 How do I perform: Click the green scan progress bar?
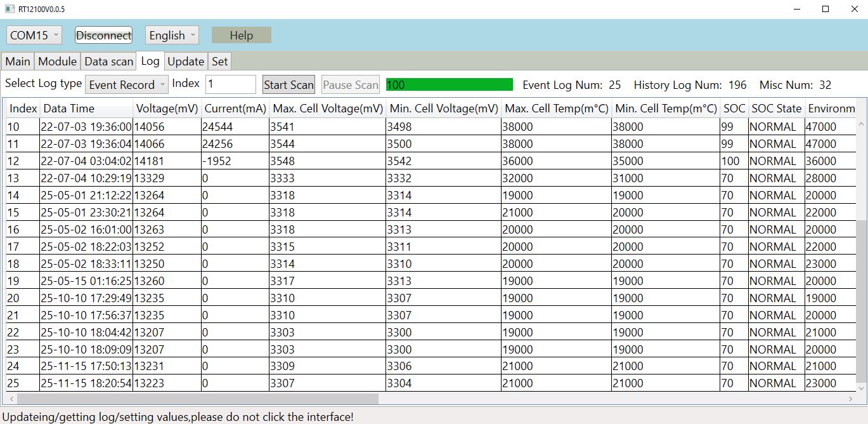[x=449, y=84]
